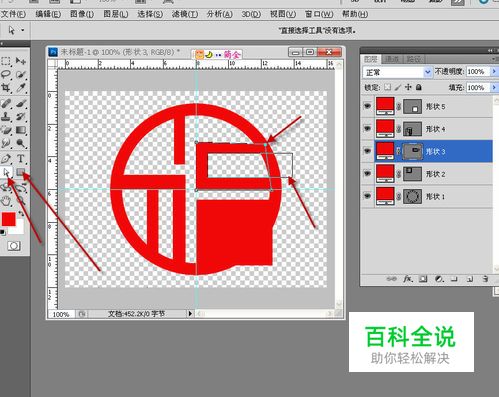The width and height of the screenshot is (499, 397).
Task: Click the 形状 1 vector mask thumbnail
Action: pyautogui.click(x=413, y=196)
